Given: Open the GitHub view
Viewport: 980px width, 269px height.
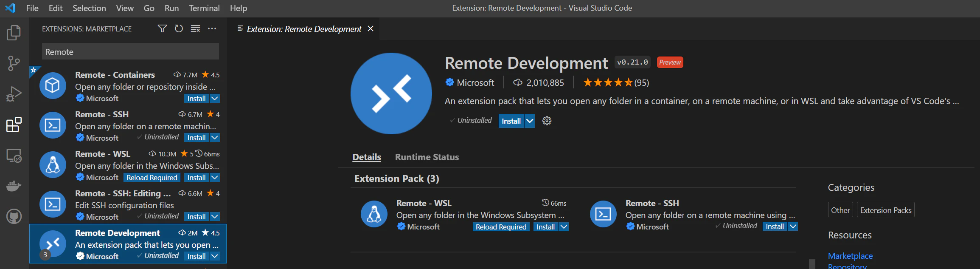Looking at the screenshot, I should pos(14,217).
